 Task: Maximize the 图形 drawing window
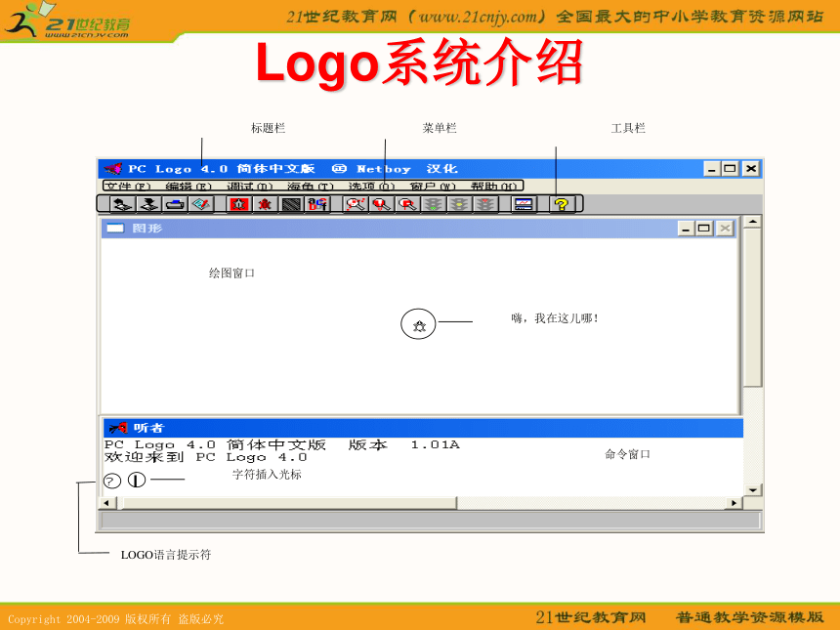[704, 229]
